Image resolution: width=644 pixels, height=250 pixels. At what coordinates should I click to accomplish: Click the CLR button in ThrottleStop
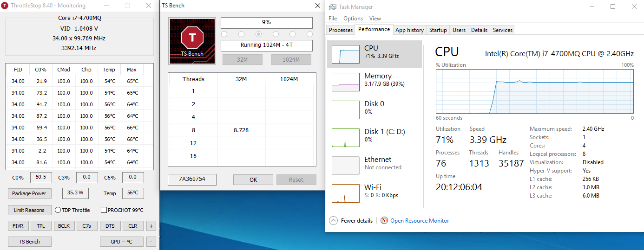(x=133, y=226)
